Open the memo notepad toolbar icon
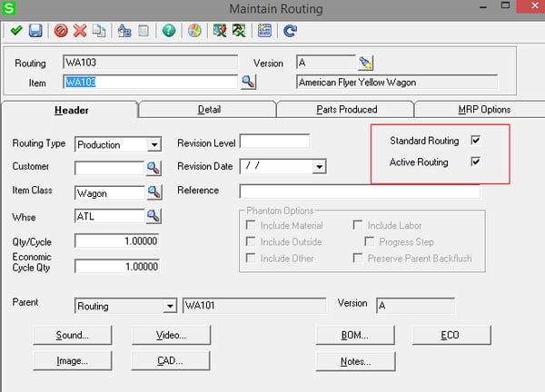Screen dimensions: 545x392 pos(144,31)
